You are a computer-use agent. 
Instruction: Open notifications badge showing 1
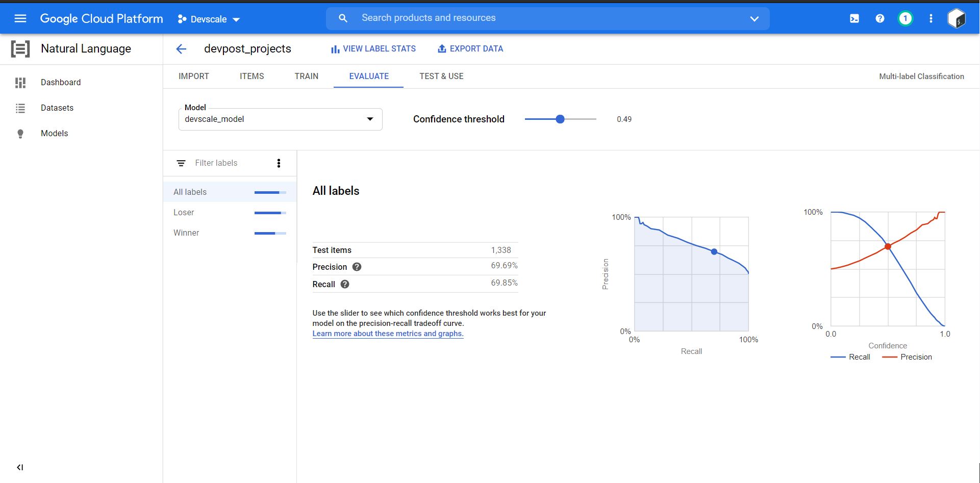pyautogui.click(x=905, y=19)
